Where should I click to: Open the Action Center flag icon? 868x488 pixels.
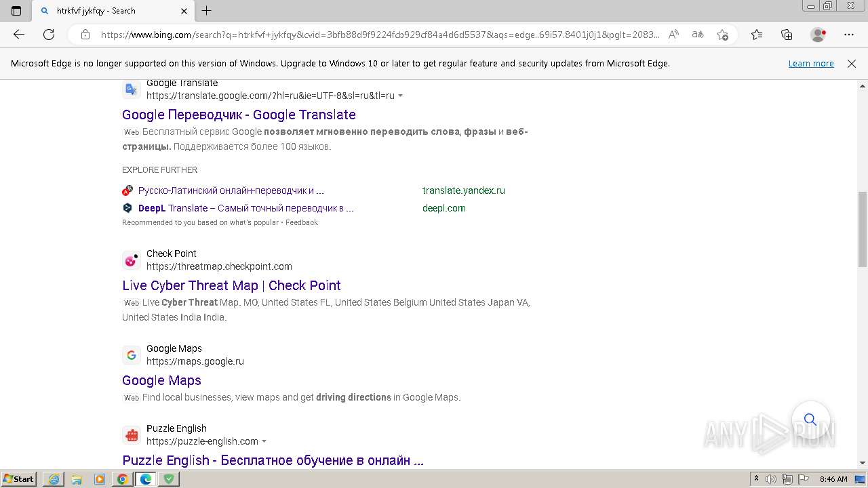coord(802,479)
